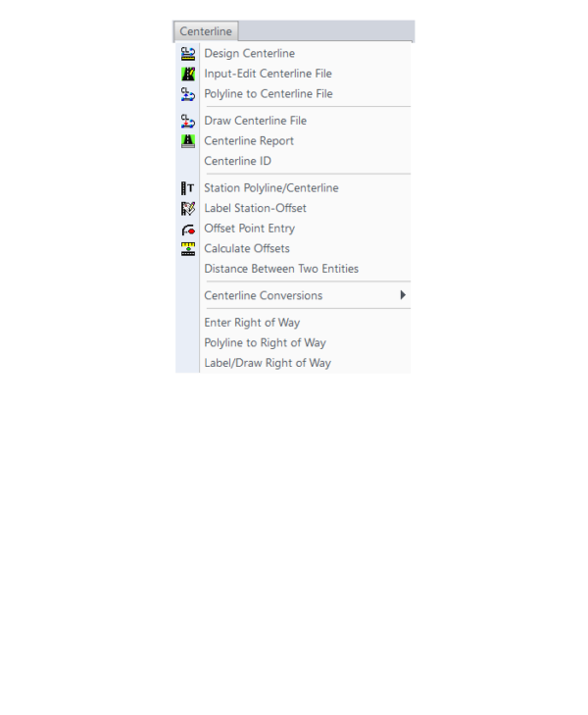Image resolution: width=588 pixels, height=715 pixels.
Task: Choose Design Centerline text entry
Action: pyautogui.click(x=249, y=53)
